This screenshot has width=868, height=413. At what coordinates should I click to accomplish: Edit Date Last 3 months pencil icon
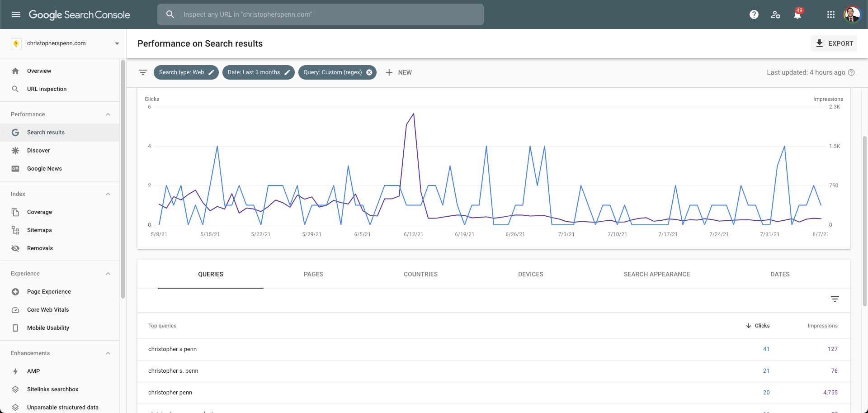point(287,72)
